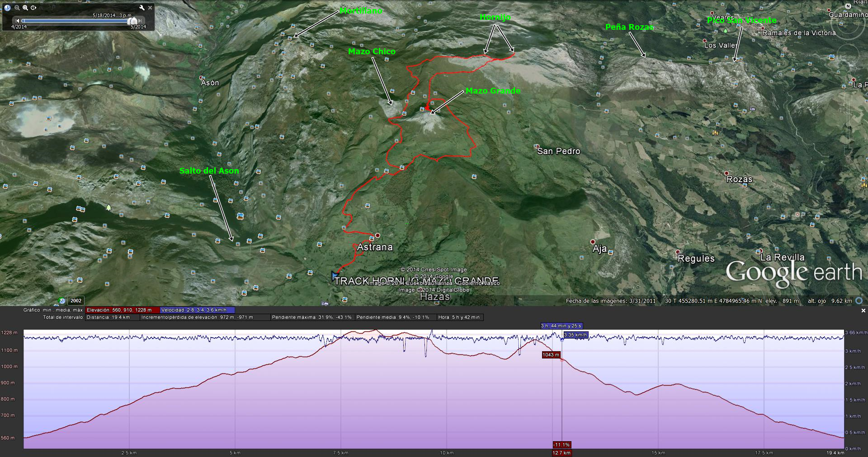Image resolution: width=868 pixels, height=457 pixels.
Task: Close the elevation profile panel
Action: (863, 311)
